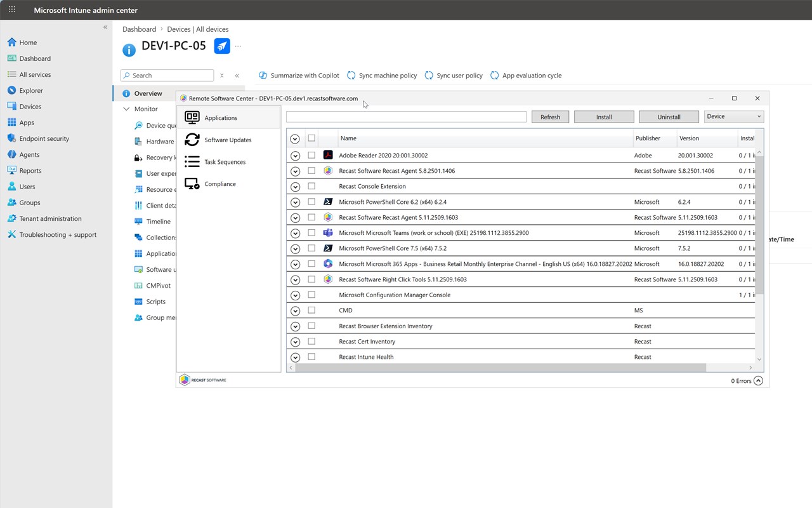Click the Uninstall button
This screenshot has width=812, height=508.
tap(669, 117)
